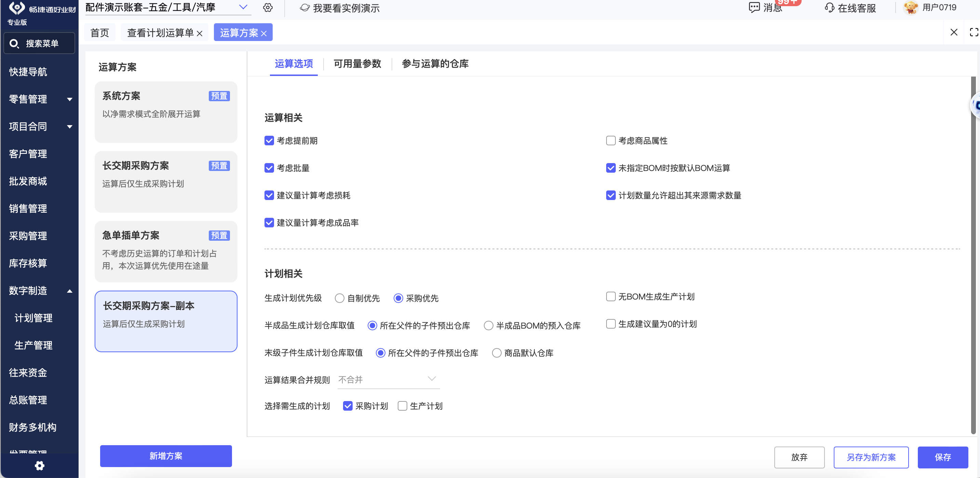980x478 pixels.
Task: Select the 自制优先 radio button
Action: 339,298
